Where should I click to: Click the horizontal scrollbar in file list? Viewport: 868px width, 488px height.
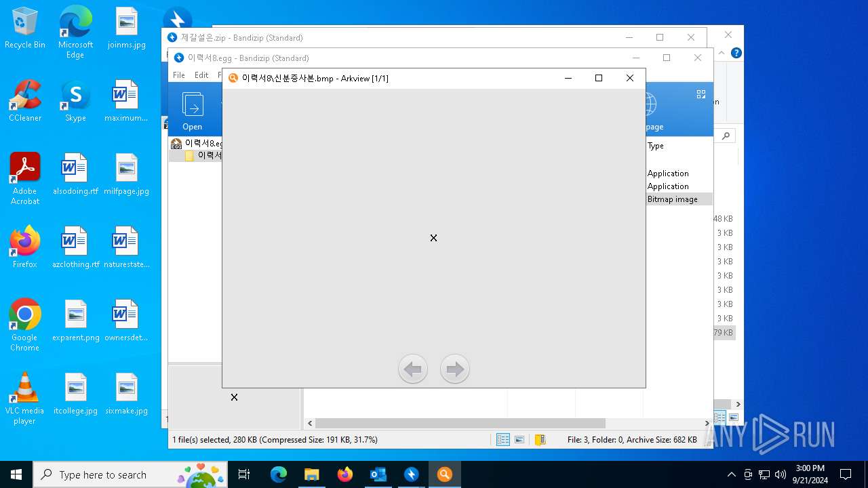pos(461,423)
